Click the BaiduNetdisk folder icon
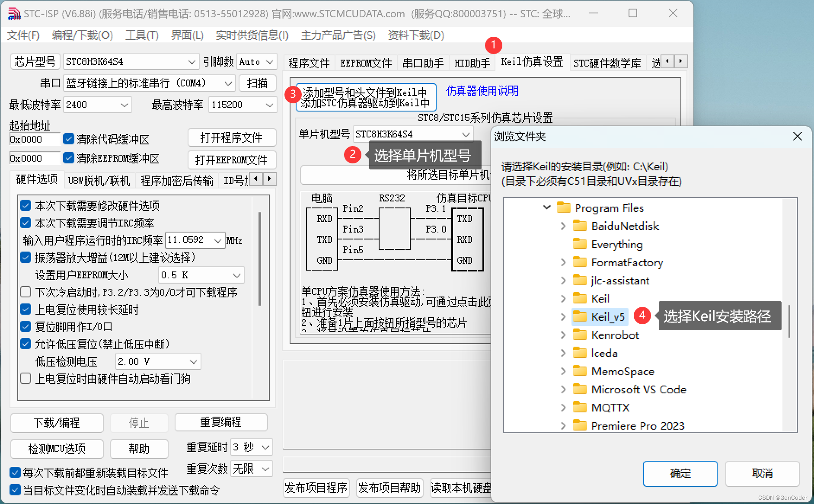 [580, 226]
